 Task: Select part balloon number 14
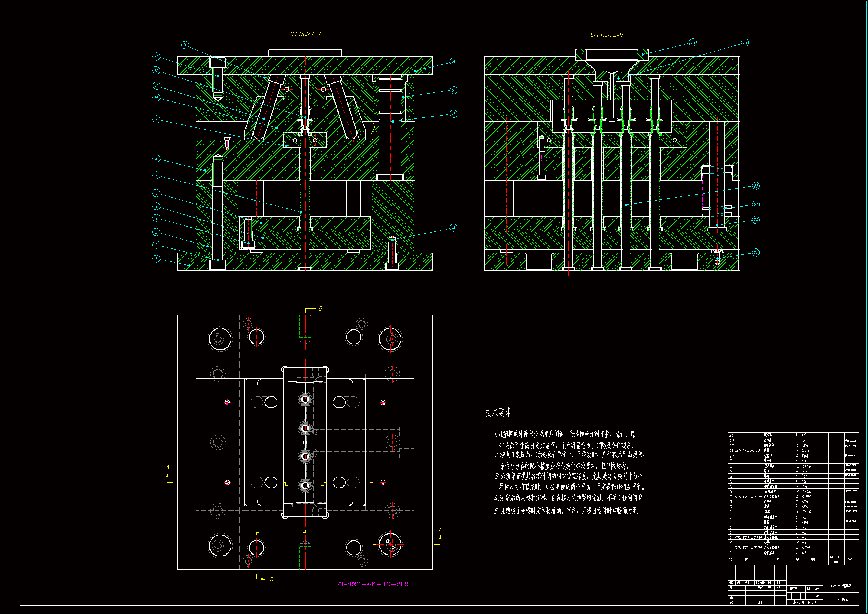[x=185, y=45]
